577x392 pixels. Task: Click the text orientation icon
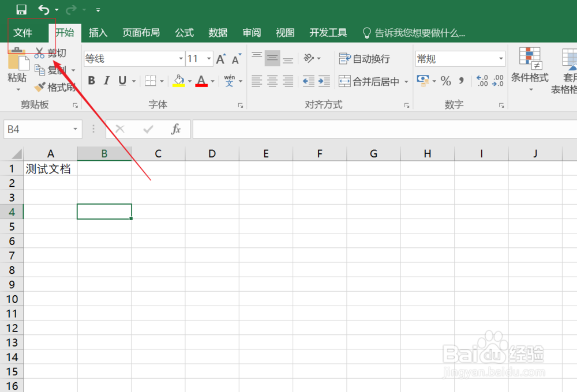coord(309,58)
